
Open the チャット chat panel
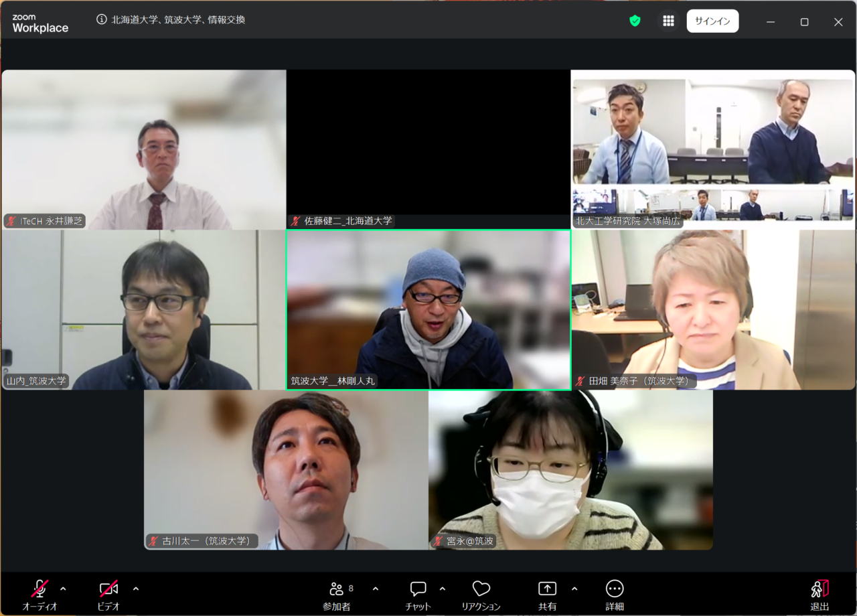[418, 594]
